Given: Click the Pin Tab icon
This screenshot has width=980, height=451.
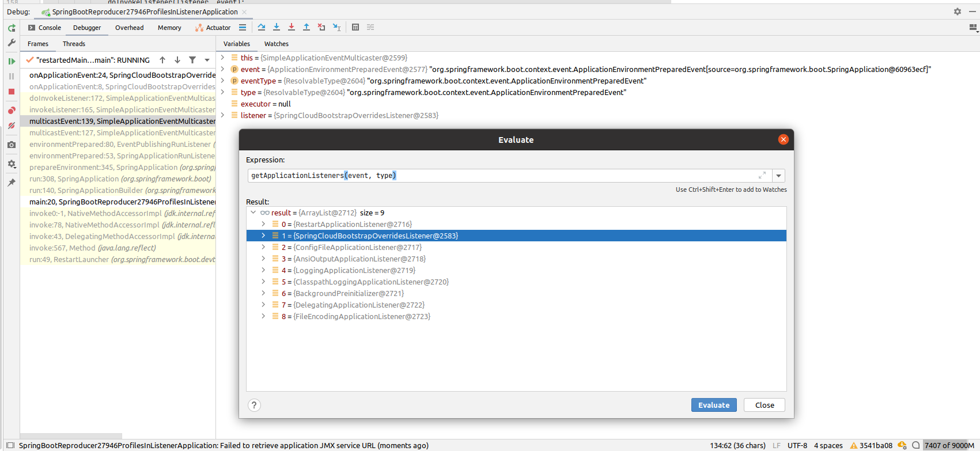Looking at the screenshot, I should click(x=12, y=183).
